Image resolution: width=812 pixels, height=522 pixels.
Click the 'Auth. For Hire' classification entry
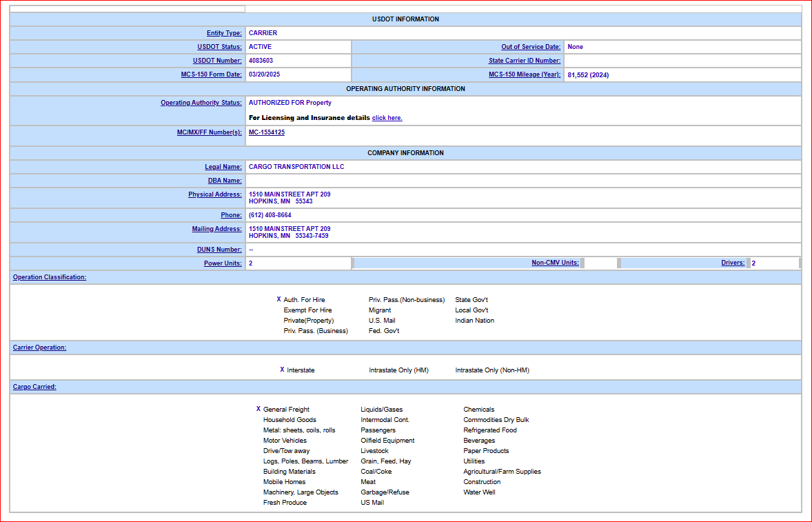[304, 300]
